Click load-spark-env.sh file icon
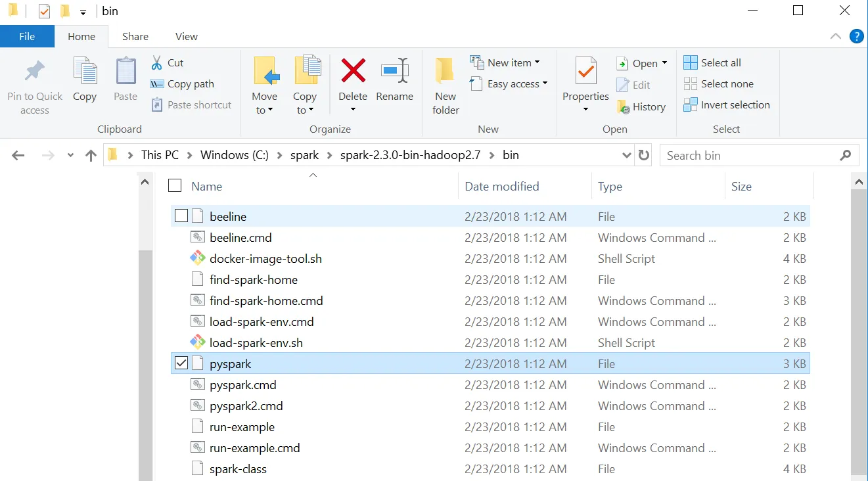This screenshot has width=868, height=481. pyautogui.click(x=197, y=343)
